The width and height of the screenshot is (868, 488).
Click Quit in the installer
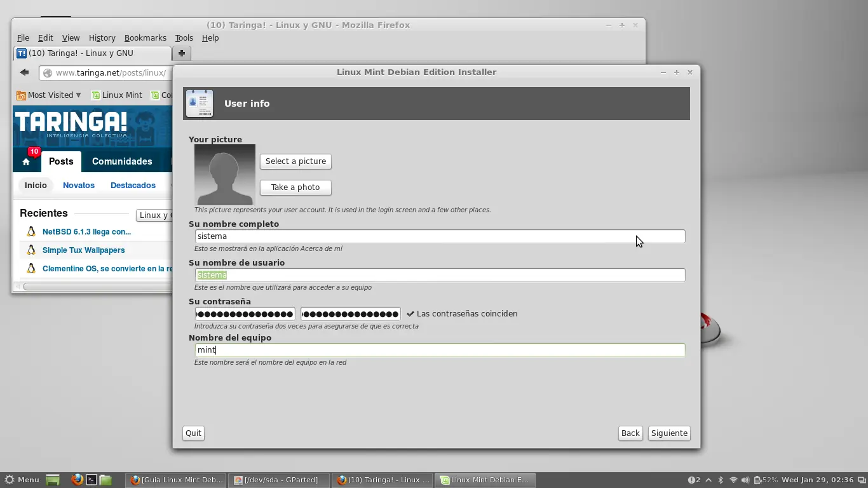click(193, 433)
